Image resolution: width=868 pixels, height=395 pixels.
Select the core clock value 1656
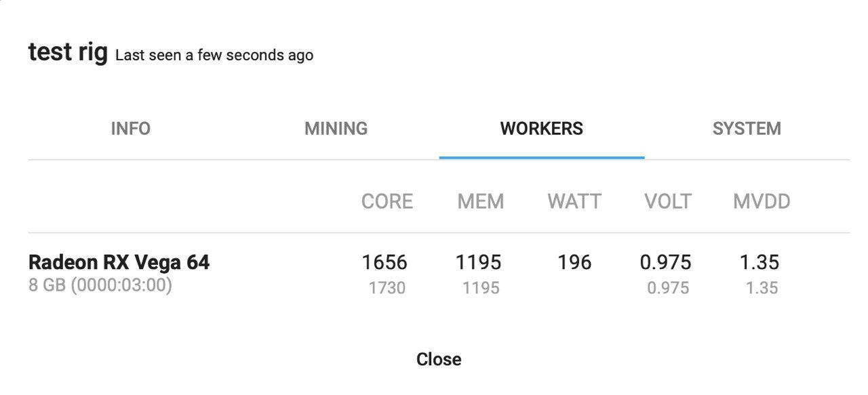[x=384, y=262]
